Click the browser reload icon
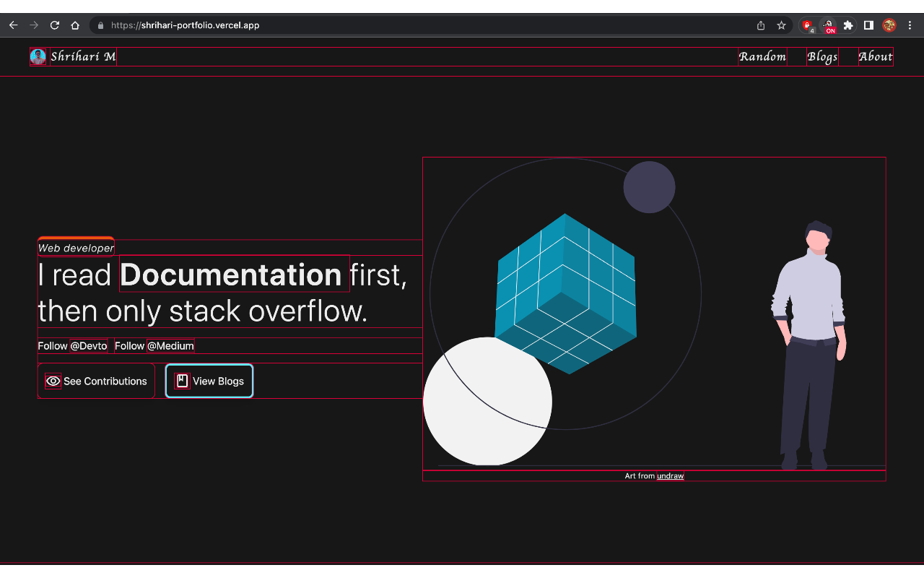This screenshot has width=924, height=578. tap(54, 25)
